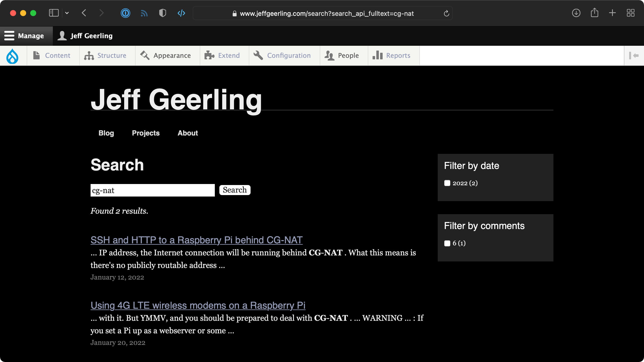Open Safari's Reader/RSS icon in address bar
The height and width of the screenshot is (362, 644).
click(144, 13)
